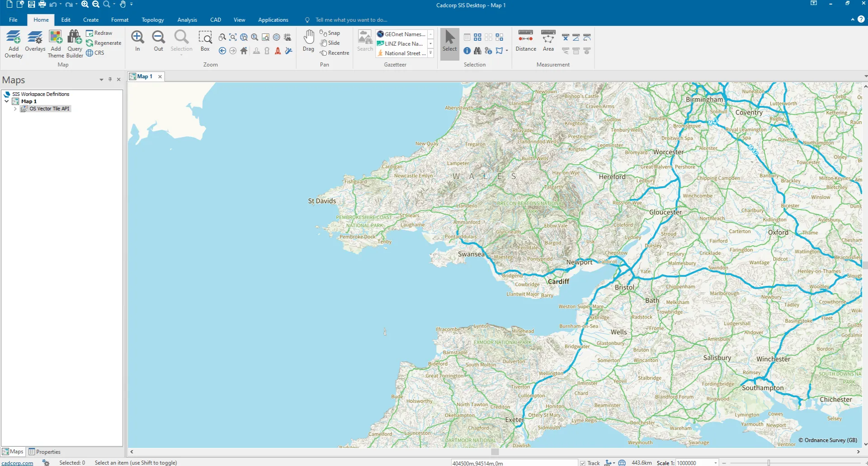This screenshot has height=466, width=868.
Task: Click the save icon in quick access toolbar
Action: tap(31, 5)
